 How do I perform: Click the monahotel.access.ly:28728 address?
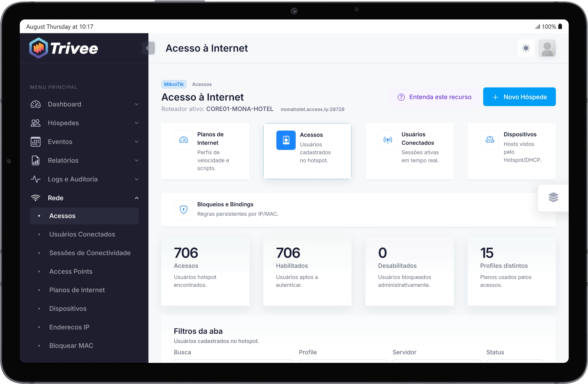pos(313,109)
